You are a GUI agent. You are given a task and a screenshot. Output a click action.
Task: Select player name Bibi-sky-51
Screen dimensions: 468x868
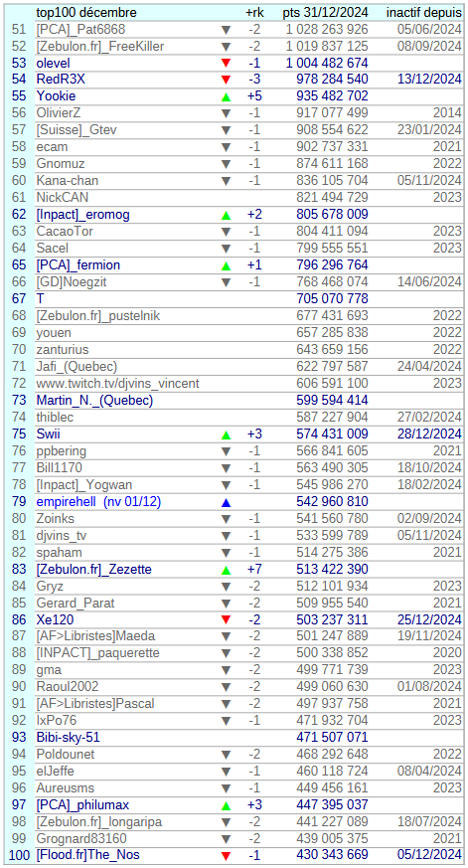click(68, 738)
